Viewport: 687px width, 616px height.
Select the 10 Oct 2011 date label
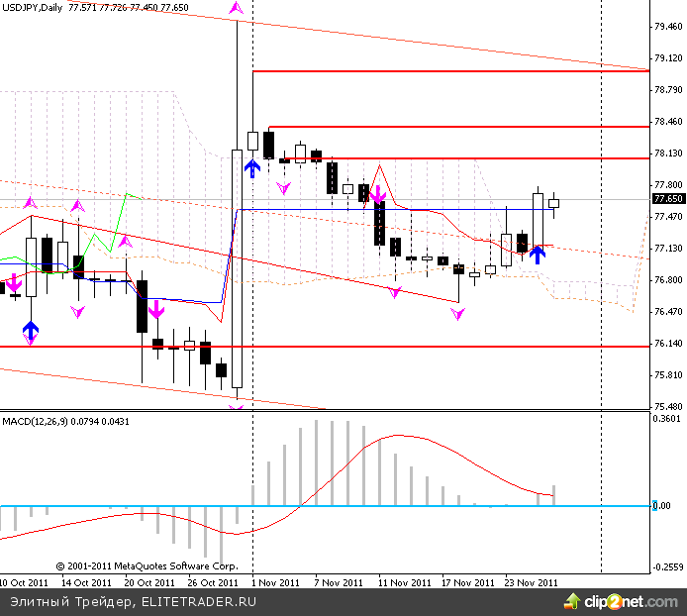pyautogui.click(x=24, y=582)
